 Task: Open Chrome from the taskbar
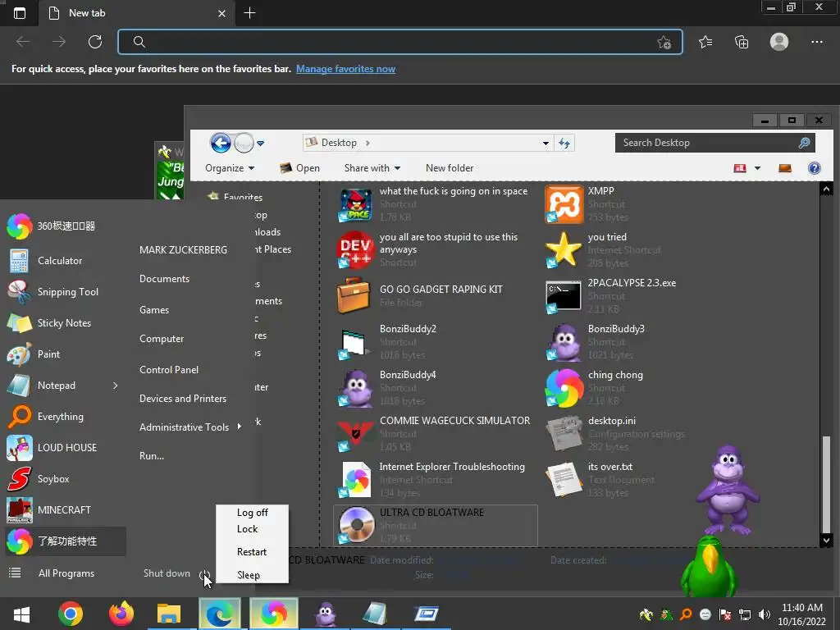(71, 614)
